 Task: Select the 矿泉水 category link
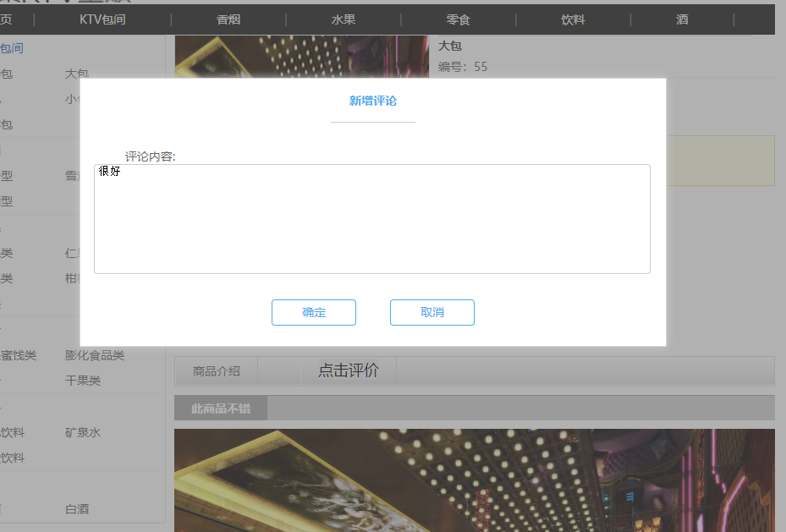click(83, 432)
